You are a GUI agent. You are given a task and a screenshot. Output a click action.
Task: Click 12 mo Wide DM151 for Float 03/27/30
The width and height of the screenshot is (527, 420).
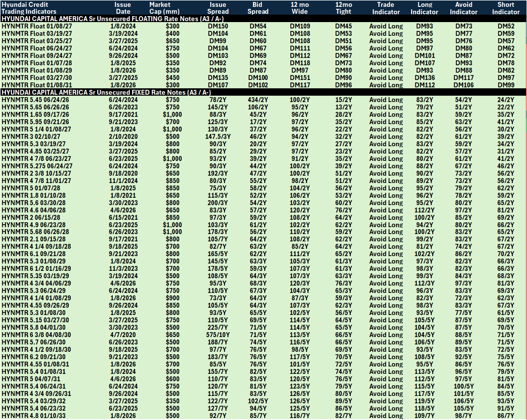click(300, 78)
